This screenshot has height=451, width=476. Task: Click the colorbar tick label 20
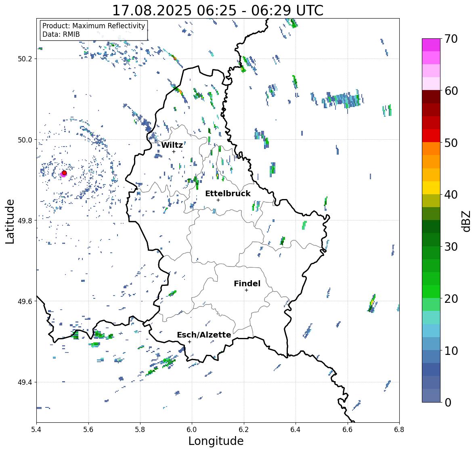451,299
